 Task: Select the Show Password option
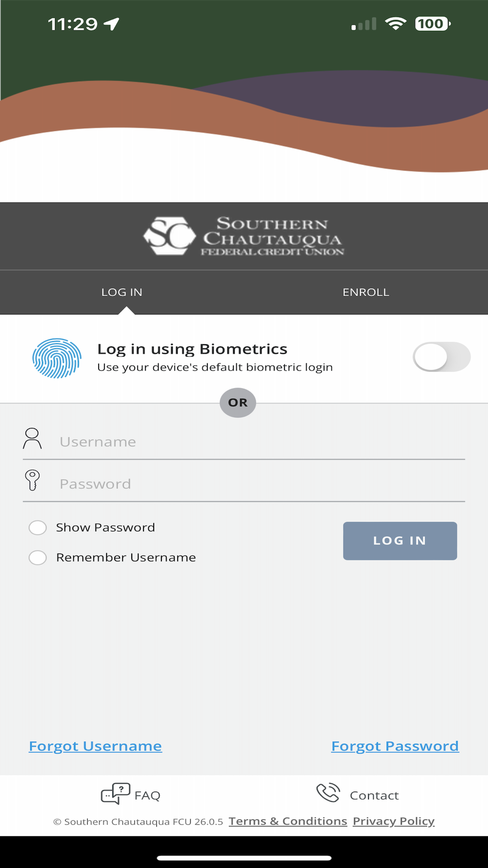click(38, 528)
